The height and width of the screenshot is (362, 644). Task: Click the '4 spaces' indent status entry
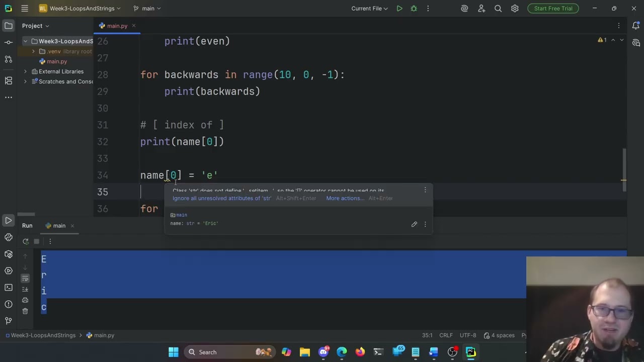pos(499,335)
